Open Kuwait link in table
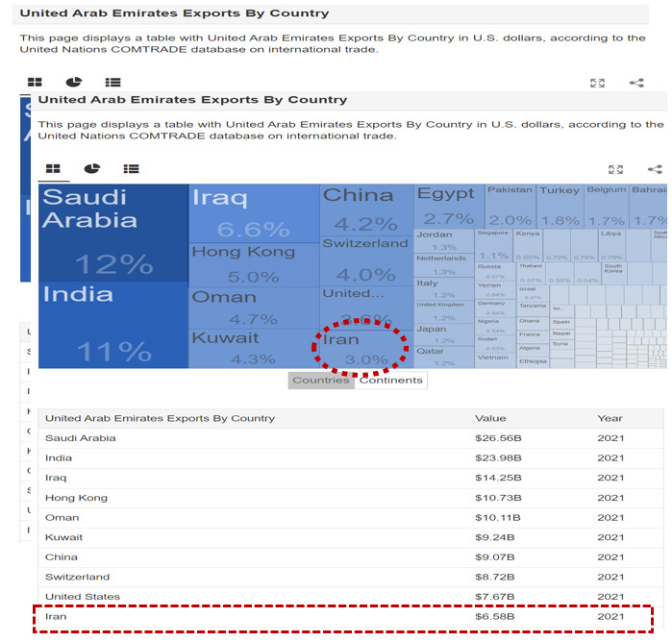 (63, 537)
